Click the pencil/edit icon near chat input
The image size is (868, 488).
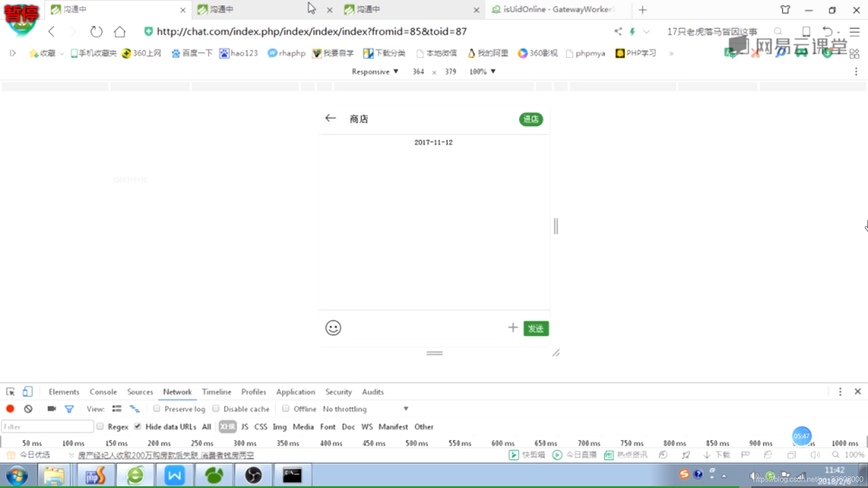(x=556, y=353)
